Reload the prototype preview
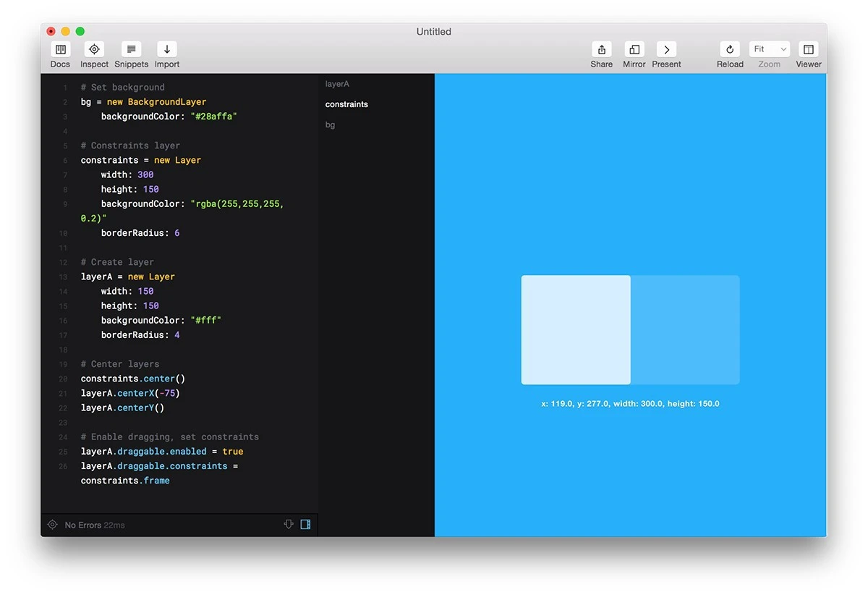The height and width of the screenshot is (595, 868). [x=730, y=49]
